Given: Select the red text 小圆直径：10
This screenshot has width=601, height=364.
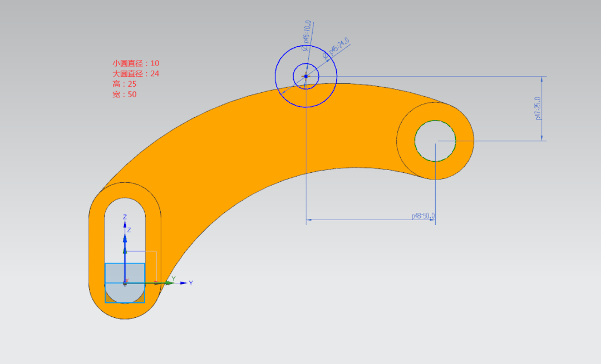Looking at the screenshot, I should tap(136, 63).
